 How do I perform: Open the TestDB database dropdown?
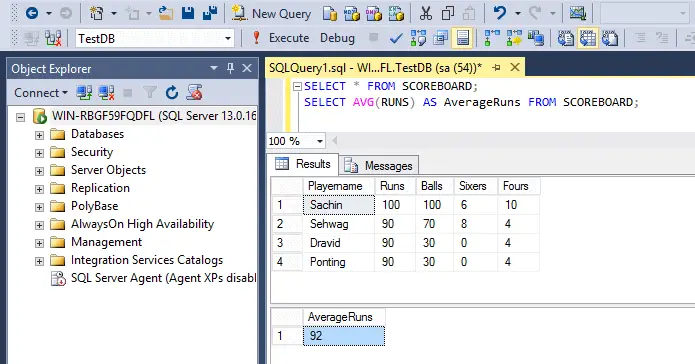click(x=228, y=39)
